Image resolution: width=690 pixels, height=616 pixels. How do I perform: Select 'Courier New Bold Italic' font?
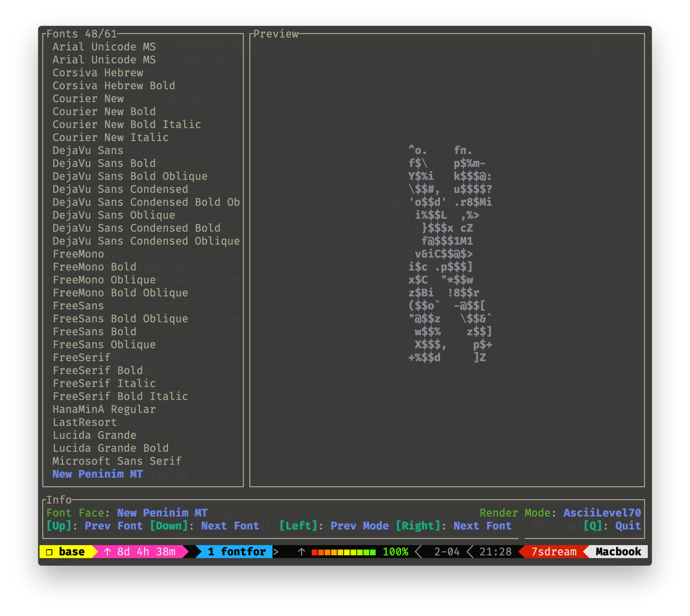coord(127,124)
